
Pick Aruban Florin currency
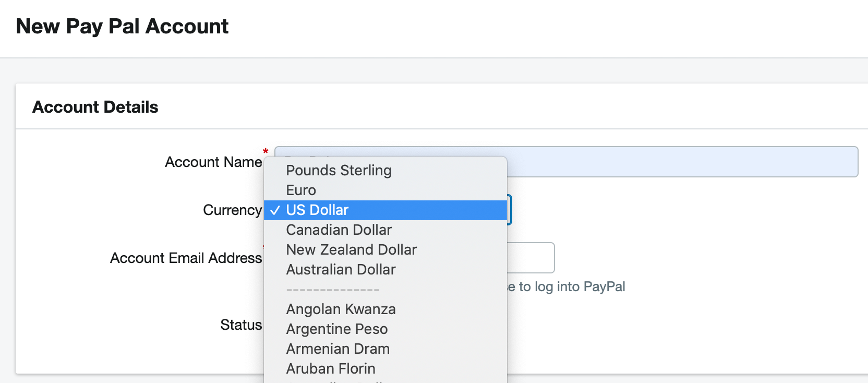(x=385, y=369)
